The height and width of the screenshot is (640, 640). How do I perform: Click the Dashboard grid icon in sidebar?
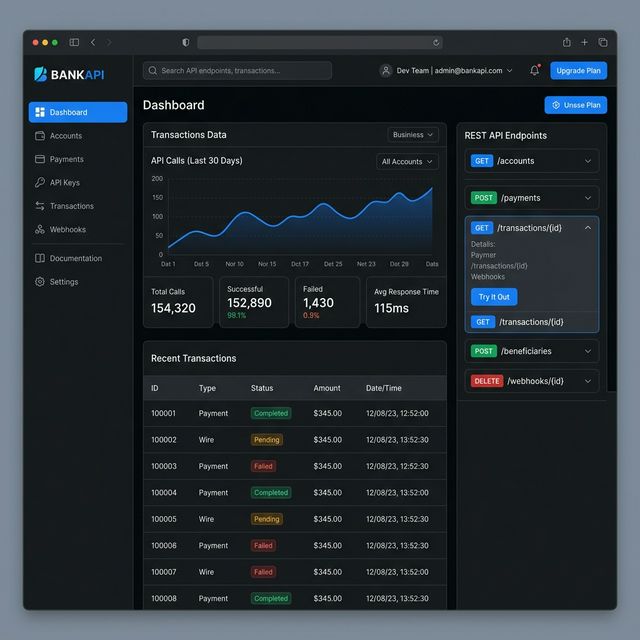point(40,112)
